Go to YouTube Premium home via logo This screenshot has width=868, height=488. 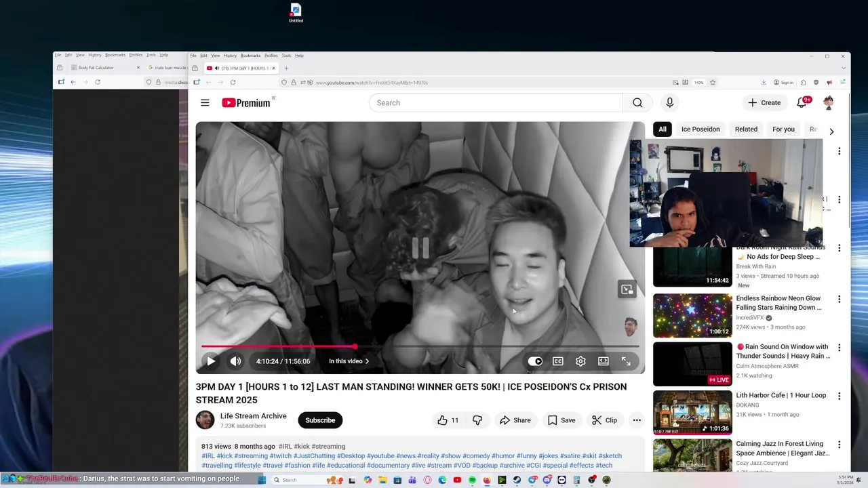pyautogui.click(x=245, y=103)
